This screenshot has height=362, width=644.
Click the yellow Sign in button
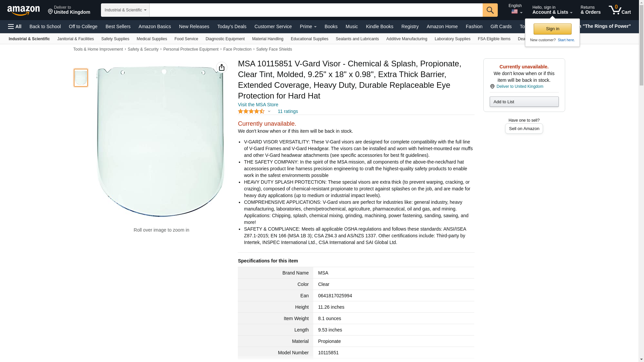tap(552, 29)
